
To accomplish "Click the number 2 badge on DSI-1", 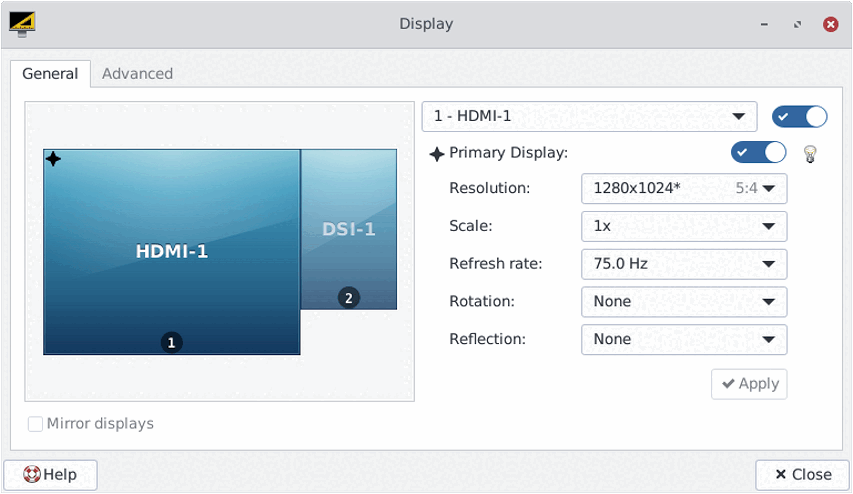I will point(349,298).
